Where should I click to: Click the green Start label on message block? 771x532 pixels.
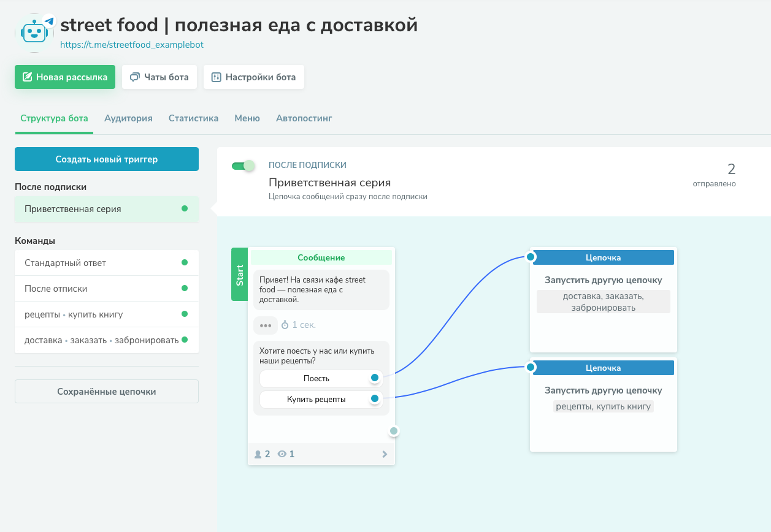pos(239,274)
